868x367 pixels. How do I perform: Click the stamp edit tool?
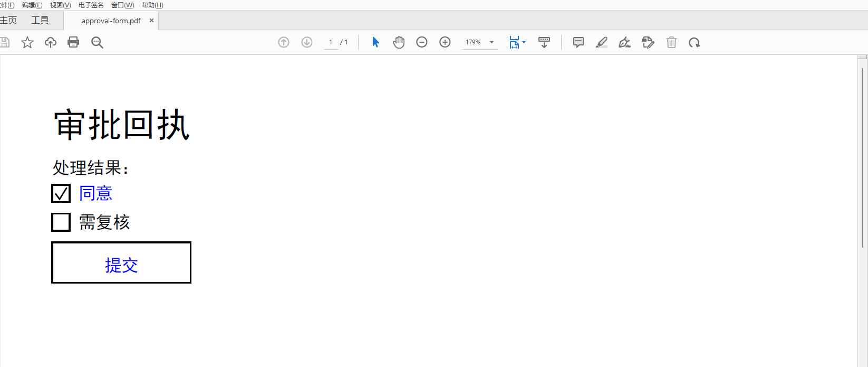pos(648,42)
